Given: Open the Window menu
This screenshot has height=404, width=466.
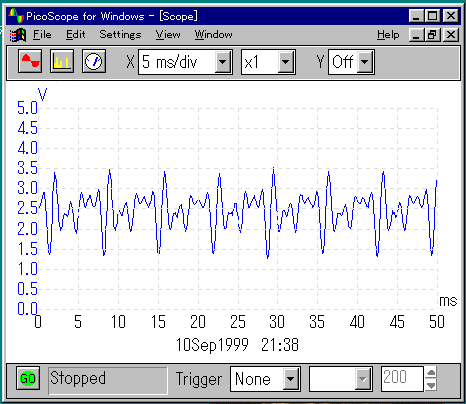Looking at the screenshot, I should point(213,35).
